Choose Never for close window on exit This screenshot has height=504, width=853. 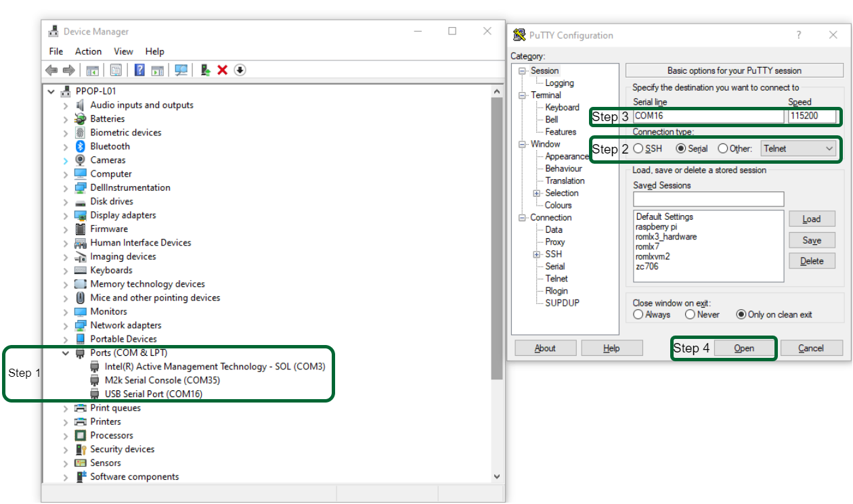click(x=690, y=315)
